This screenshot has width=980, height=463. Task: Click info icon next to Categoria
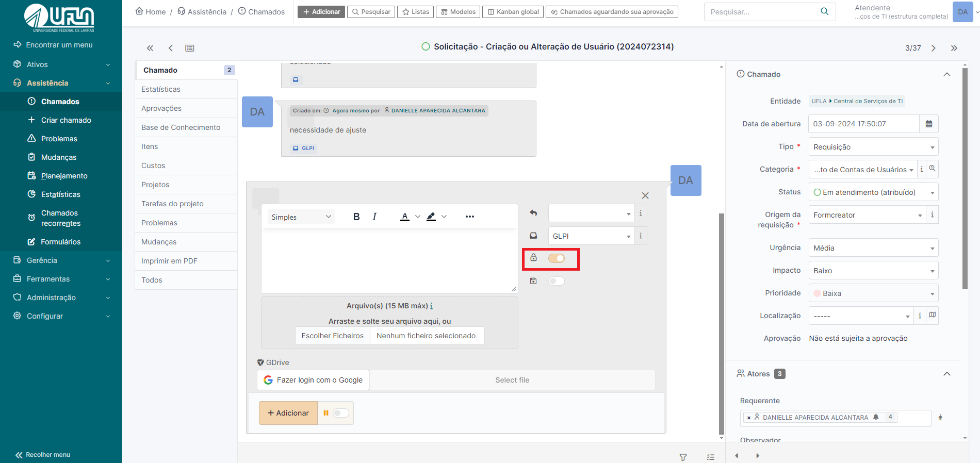click(x=922, y=169)
